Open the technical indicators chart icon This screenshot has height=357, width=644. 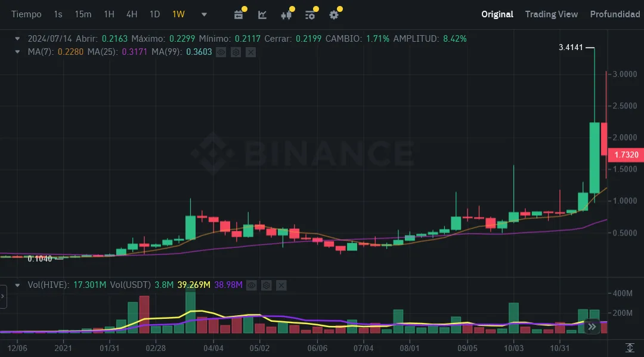click(262, 15)
